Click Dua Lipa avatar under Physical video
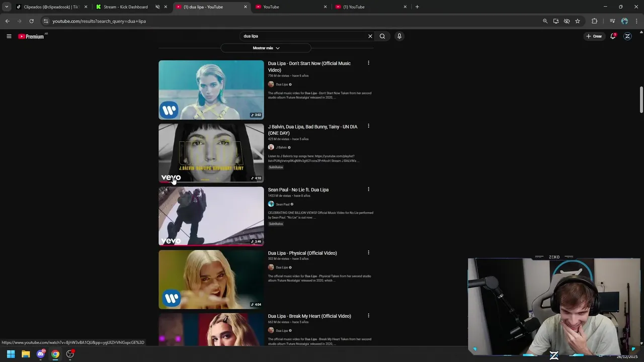The image size is (644, 362). (x=271, y=267)
